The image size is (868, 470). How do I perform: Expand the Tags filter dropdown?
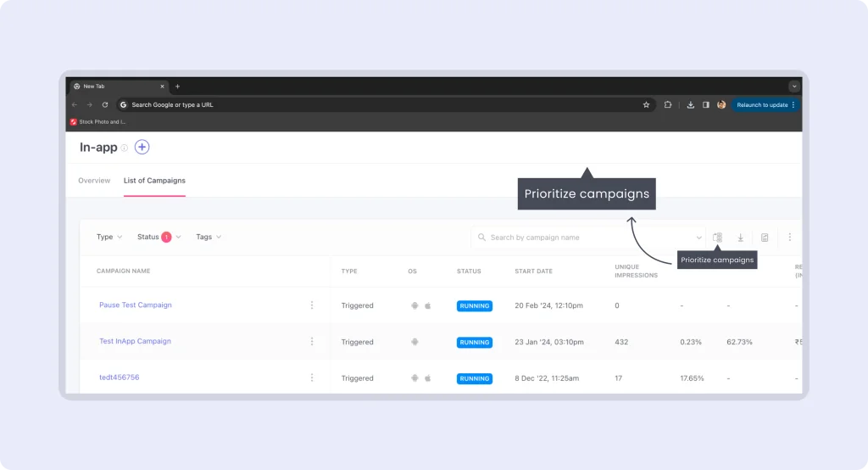point(209,238)
